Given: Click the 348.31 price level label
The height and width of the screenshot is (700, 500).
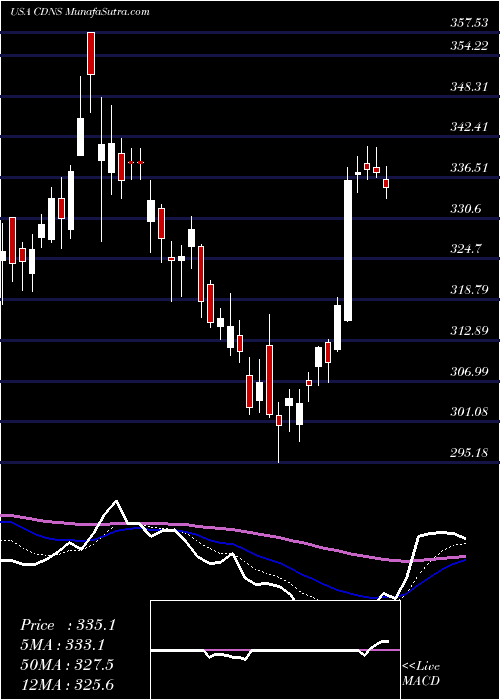Looking at the screenshot, I should click(x=468, y=87).
